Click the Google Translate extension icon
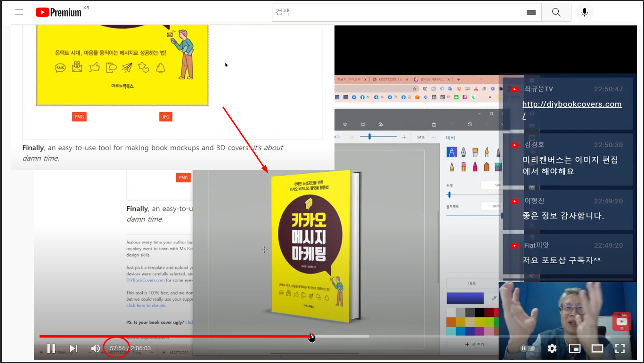 [x=450, y=89]
